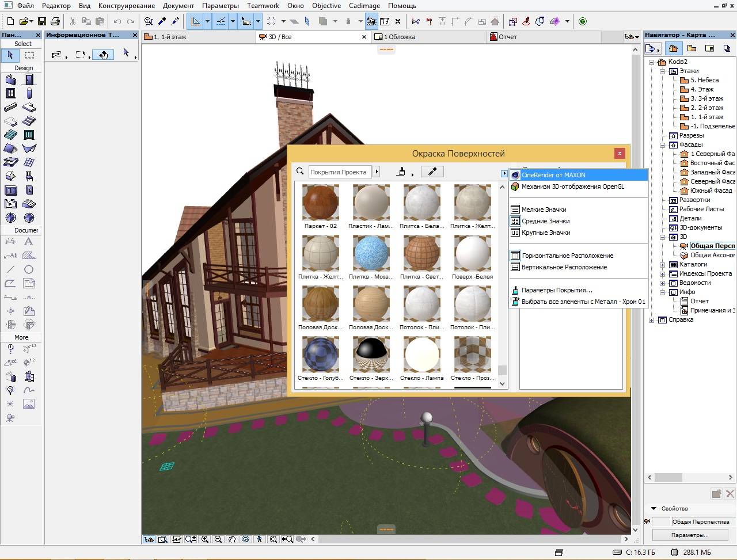Viewport: 737px width, 560px height.
Task: Switch to the 1. 1-й этаж tab
Action: coord(199,37)
